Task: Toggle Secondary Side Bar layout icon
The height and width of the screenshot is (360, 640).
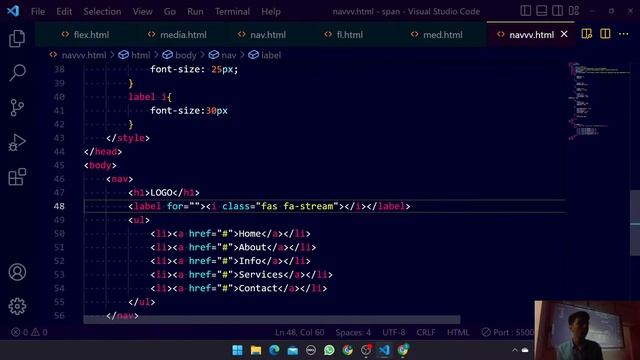Action: [x=558, y=11]
